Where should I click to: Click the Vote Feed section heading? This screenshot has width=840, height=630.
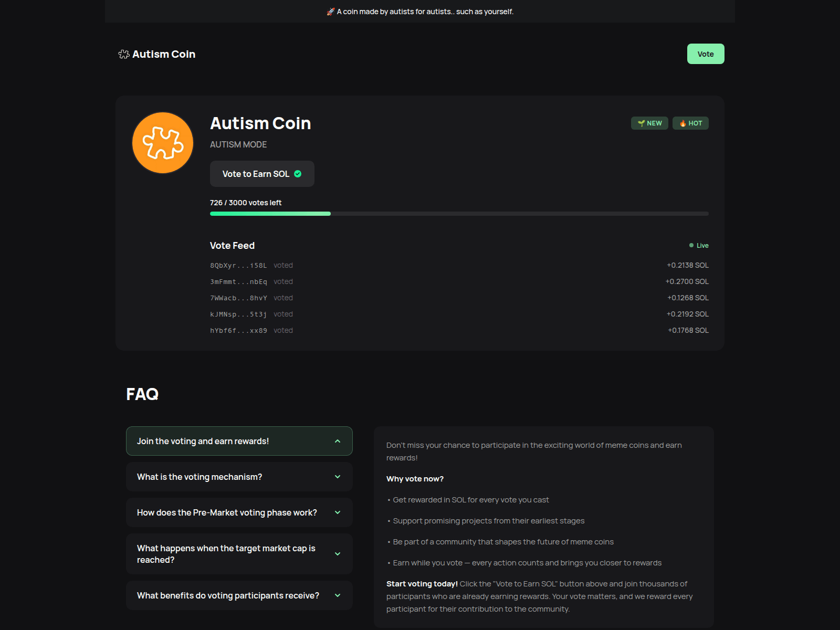click(x=232, y=245)
